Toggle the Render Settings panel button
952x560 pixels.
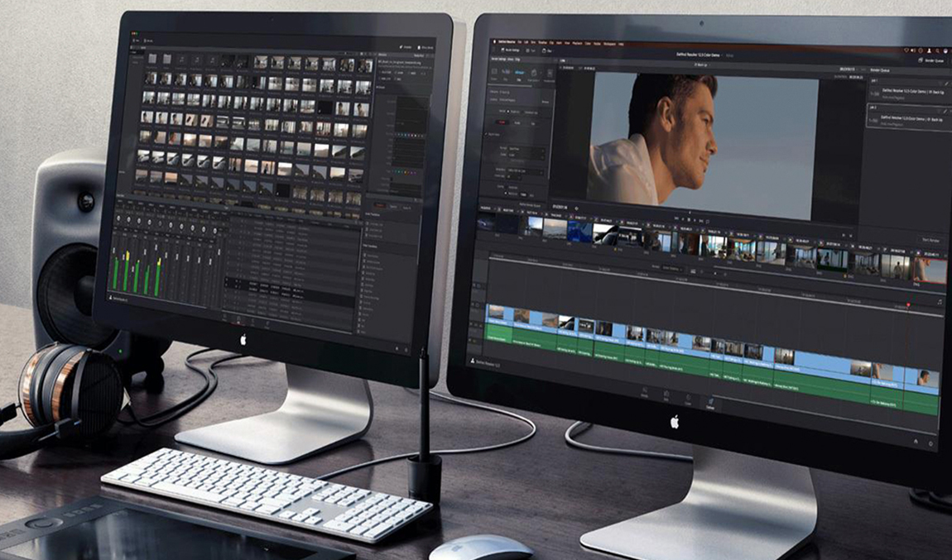[510, 50]
